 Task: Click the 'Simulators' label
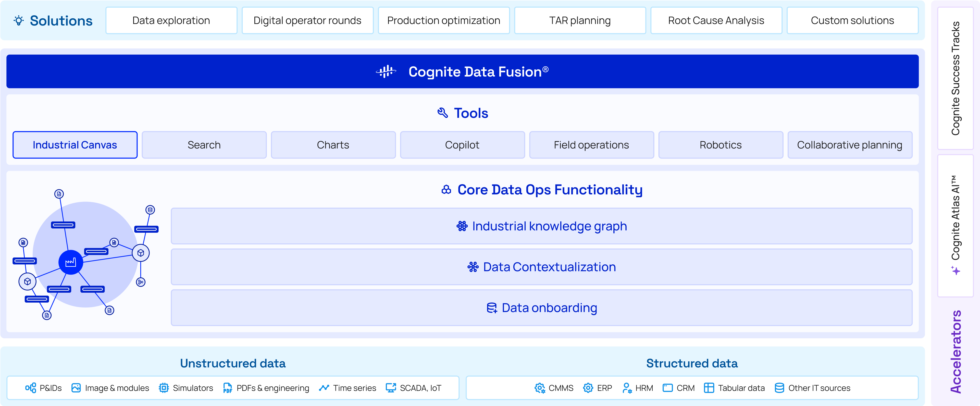tap(193, 388)
